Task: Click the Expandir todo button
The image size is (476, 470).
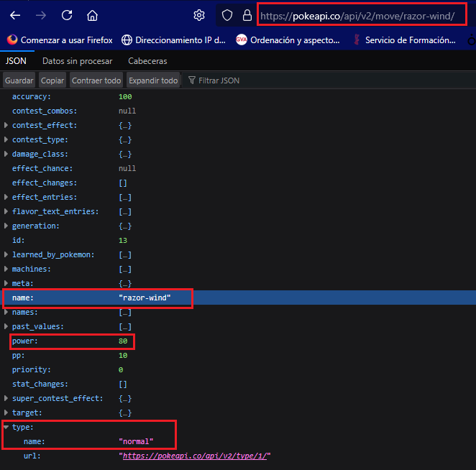Action: [153, 80]
